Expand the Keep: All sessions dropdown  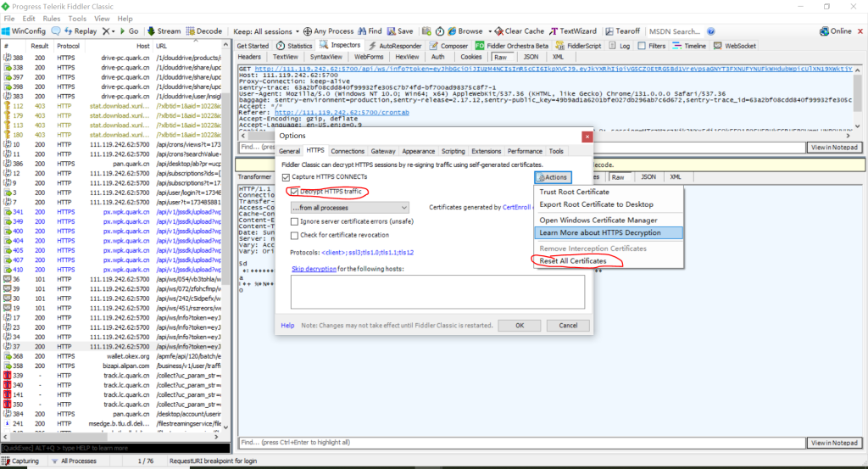coord(264,31)
